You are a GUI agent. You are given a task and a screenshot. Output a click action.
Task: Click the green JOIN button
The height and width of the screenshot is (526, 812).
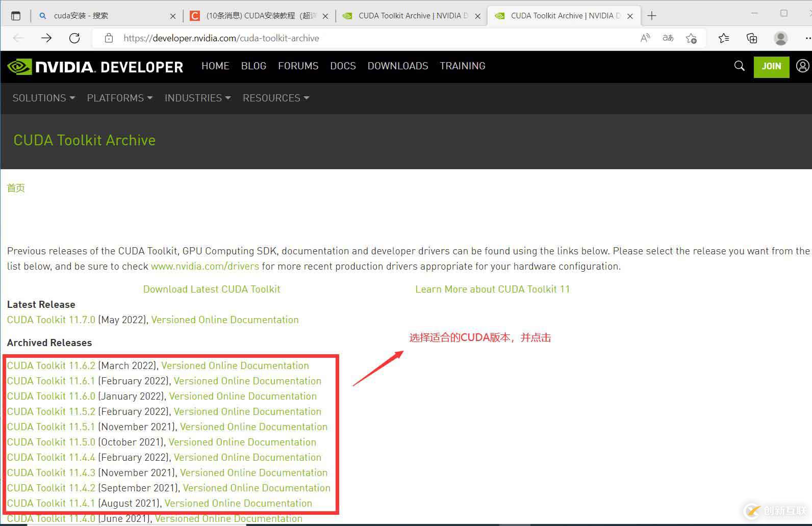click(771, 66)
